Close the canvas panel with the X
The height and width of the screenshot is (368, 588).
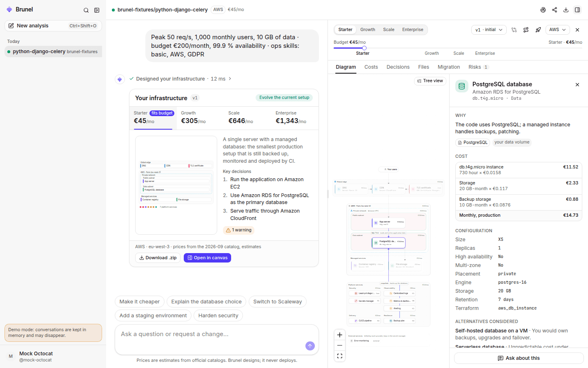coord(577,30)
